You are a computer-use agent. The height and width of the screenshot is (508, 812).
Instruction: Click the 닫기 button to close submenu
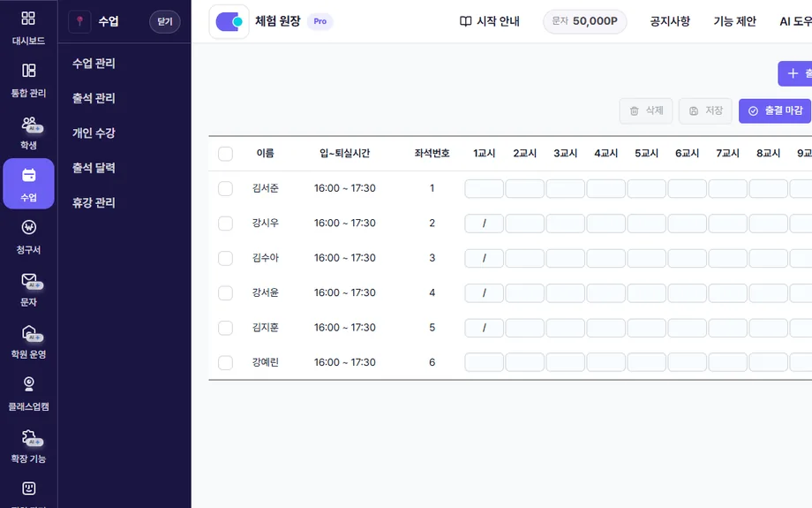pyautogui.click(x=165, y=21)
